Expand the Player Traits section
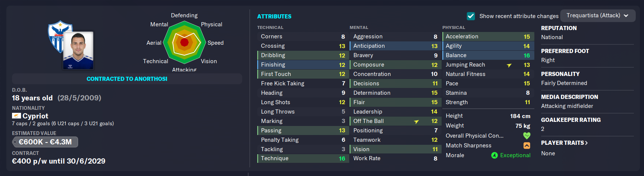Image resolution: width=644 pixels, height=176 pixels. pos(564,143)
